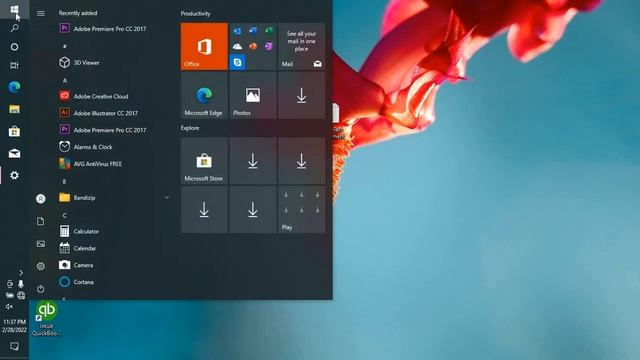Open the Mail tile
The image size is (640, 360).
(x=301, y=46)
